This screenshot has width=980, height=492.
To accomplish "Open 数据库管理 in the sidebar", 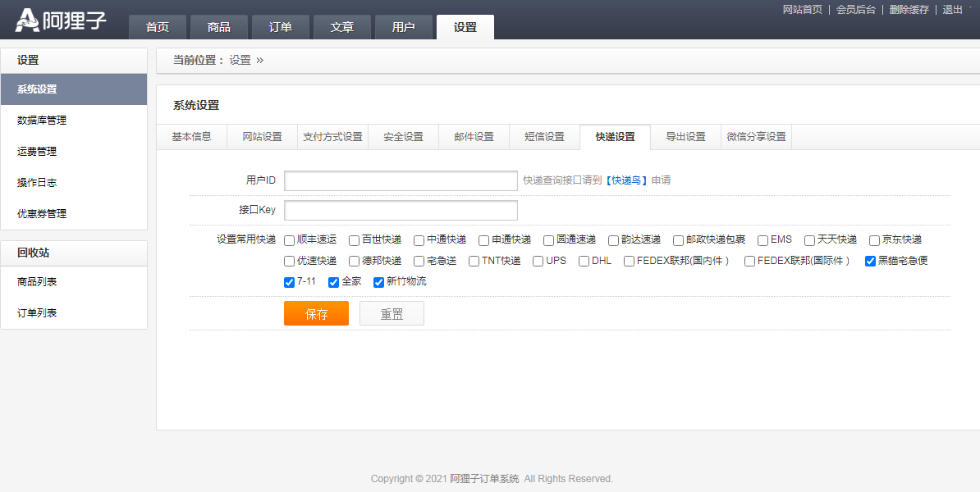I will tap(42, 121).
